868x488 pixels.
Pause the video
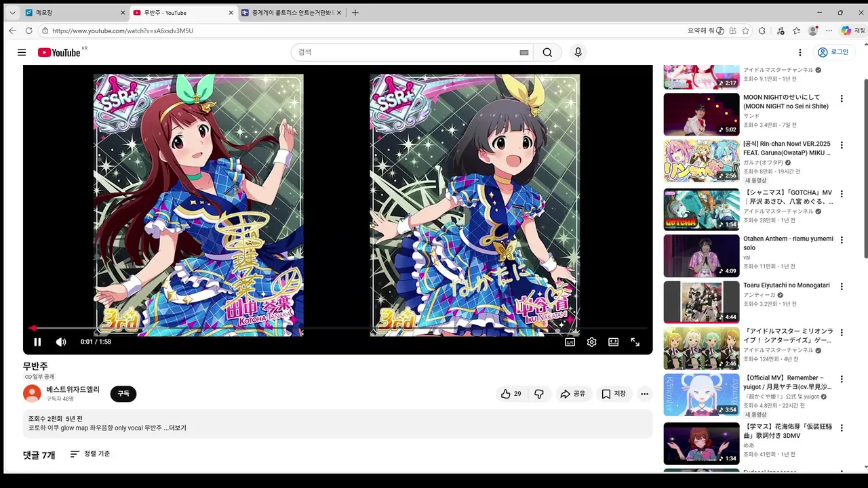pyautogui.click(x=37, y=342)
